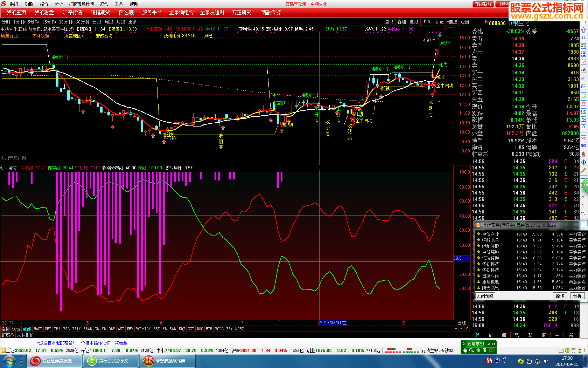
Task: Open the formula f(x) sidebar icon
Action: [583, 119]
